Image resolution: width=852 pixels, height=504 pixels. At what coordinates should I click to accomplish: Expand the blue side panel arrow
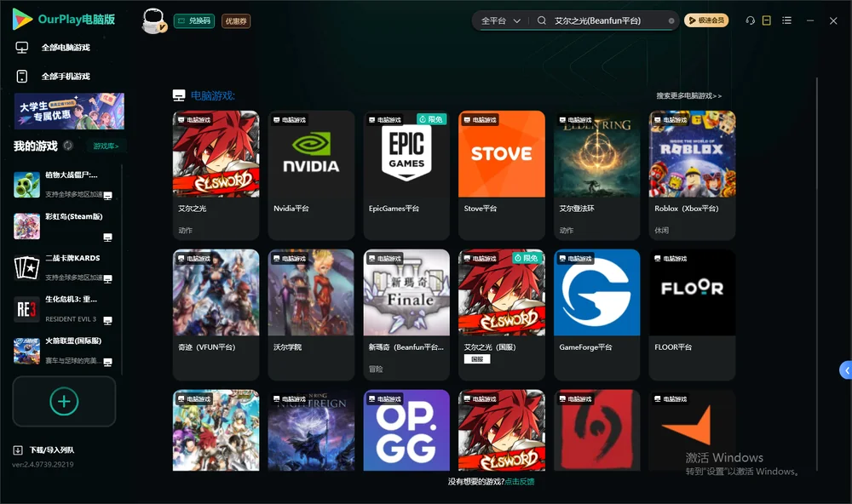point(846,370)
